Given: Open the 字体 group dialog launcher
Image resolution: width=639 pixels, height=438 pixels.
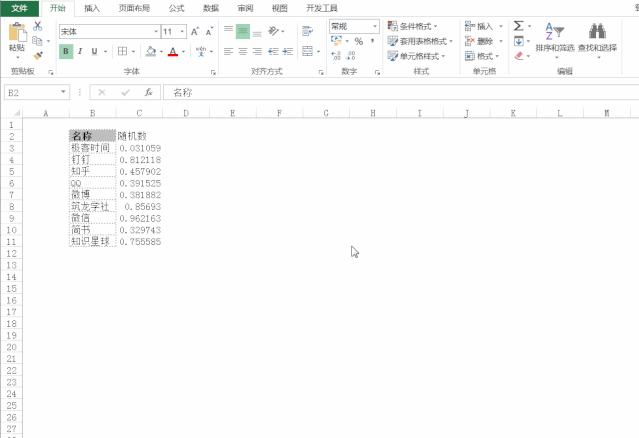Looking at the screenshot, I should pyautogui.click(x=213, y=73).
